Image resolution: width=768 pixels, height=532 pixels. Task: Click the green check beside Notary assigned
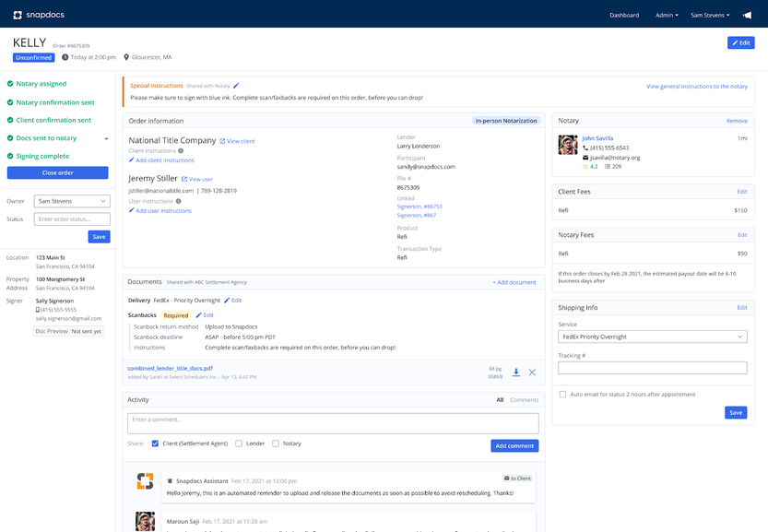click(10, 84)
